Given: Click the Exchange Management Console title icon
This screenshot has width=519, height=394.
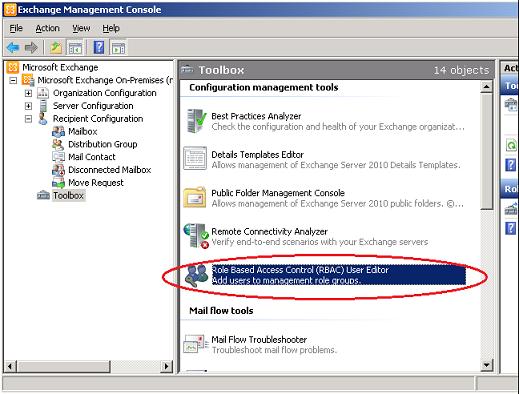Looking at the screenshot, I should pos(10,9).
